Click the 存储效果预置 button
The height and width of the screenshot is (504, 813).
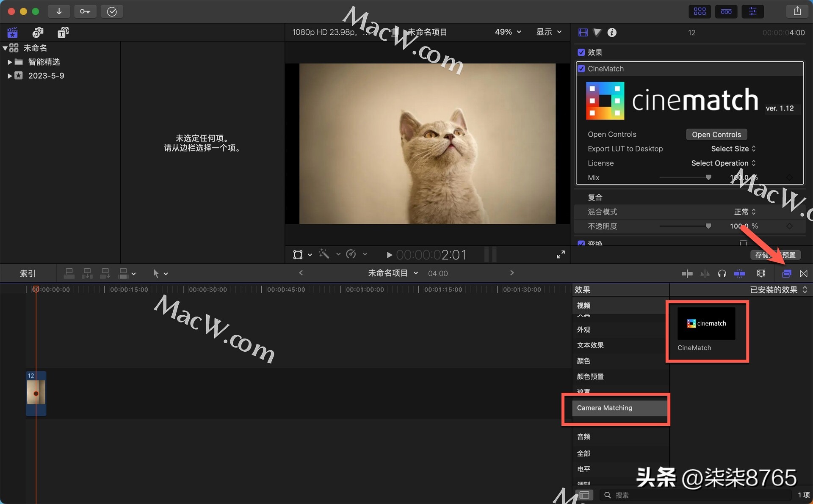775,255
